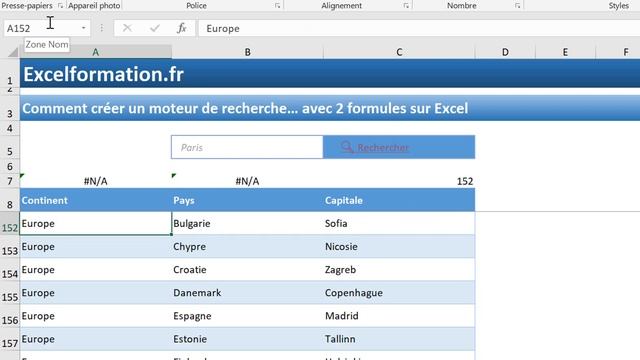The height and width of the screenshot is (360, 640).
Task: Click the cancel X icon in the formula bar
Action: tap(127, 28)
